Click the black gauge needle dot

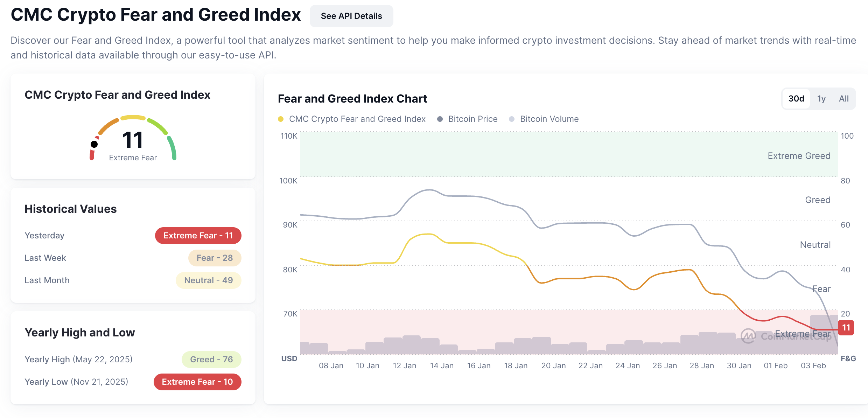tap(94, 144)
